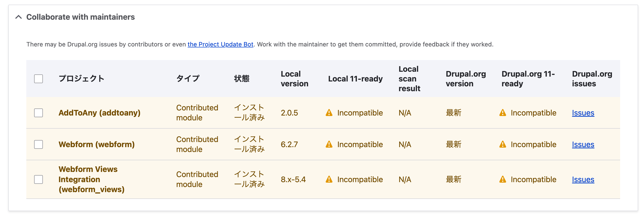Click Local Incompatible text in Webform Views row
644x214 pixels.
click(360, 179)
